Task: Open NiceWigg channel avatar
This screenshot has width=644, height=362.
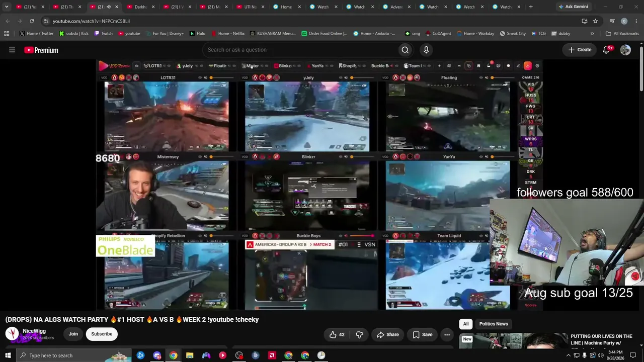Action: click(12, 334)
